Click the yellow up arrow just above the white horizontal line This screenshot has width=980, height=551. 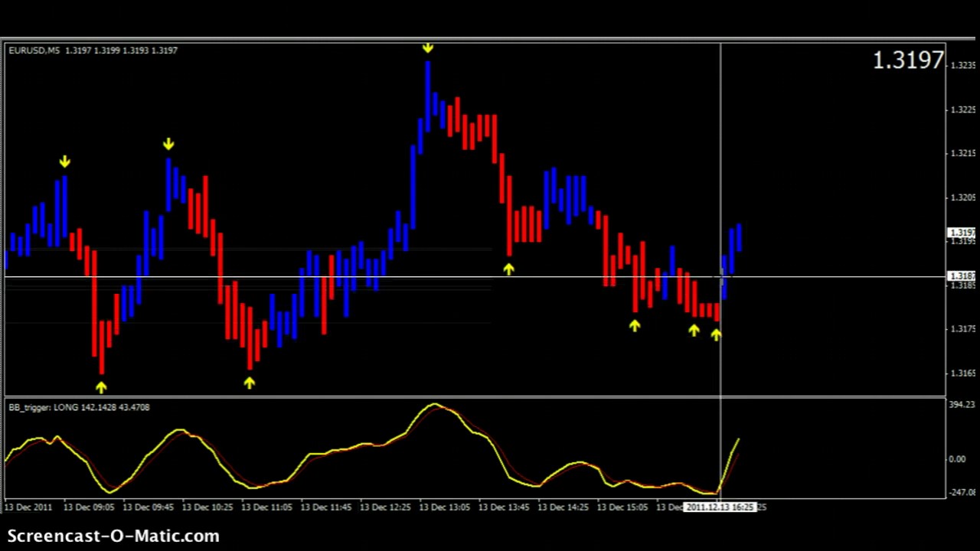(509, 269)
